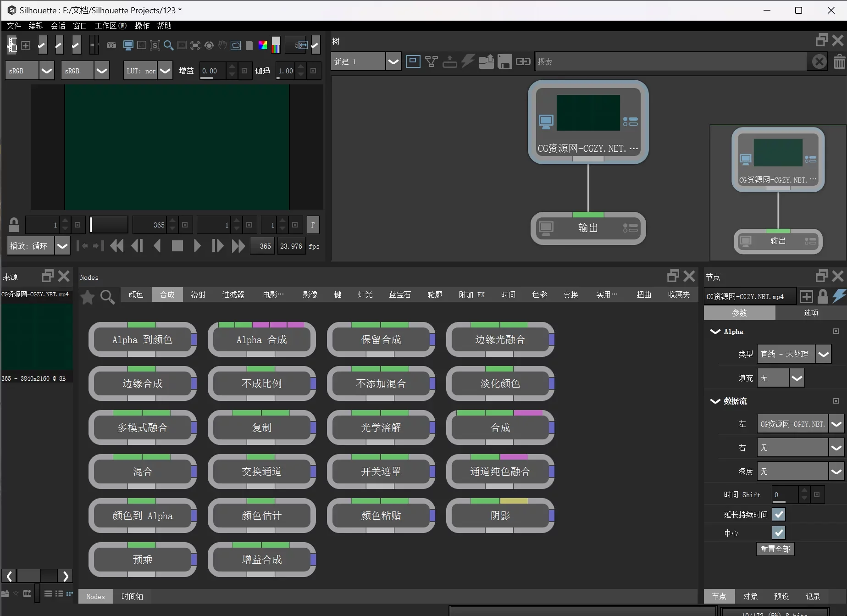Click the play forward button

pyautogui.click(x=197, y=246)
